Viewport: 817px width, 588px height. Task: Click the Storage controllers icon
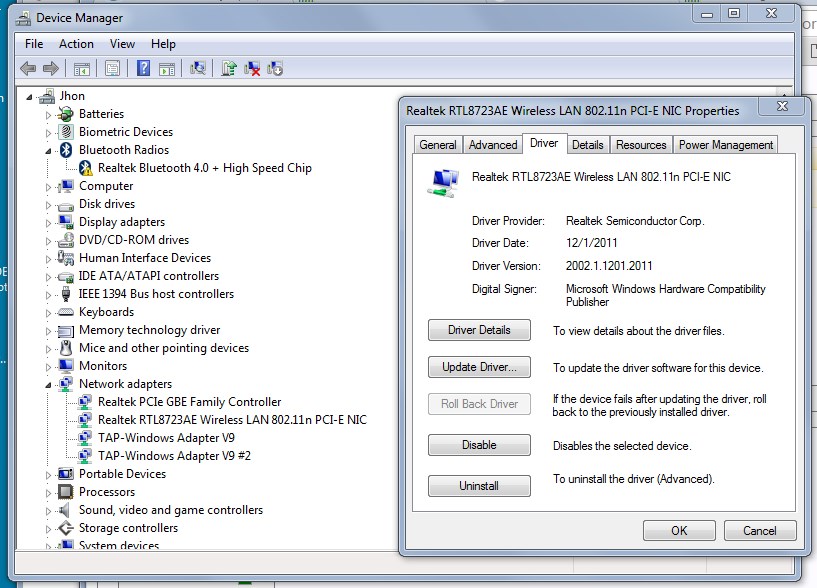click(66, 528)
